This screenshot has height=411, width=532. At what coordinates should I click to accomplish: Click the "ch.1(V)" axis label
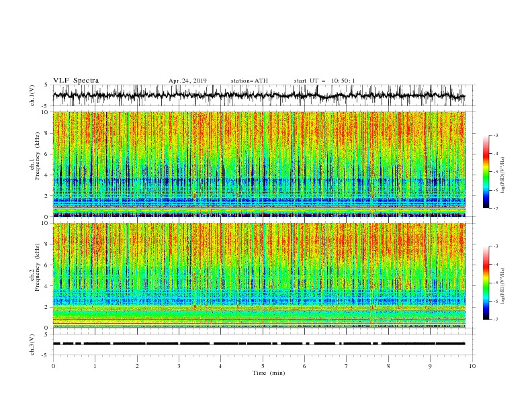32,95
